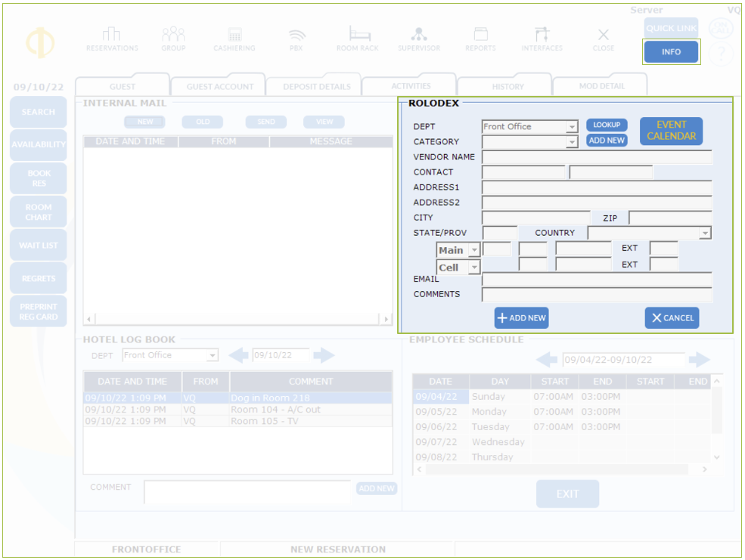Image resolution: width=745 pixels, height=560 pixels.
Task: Expand the Rolodex DEPT dropdown
Action: [572, 127]
